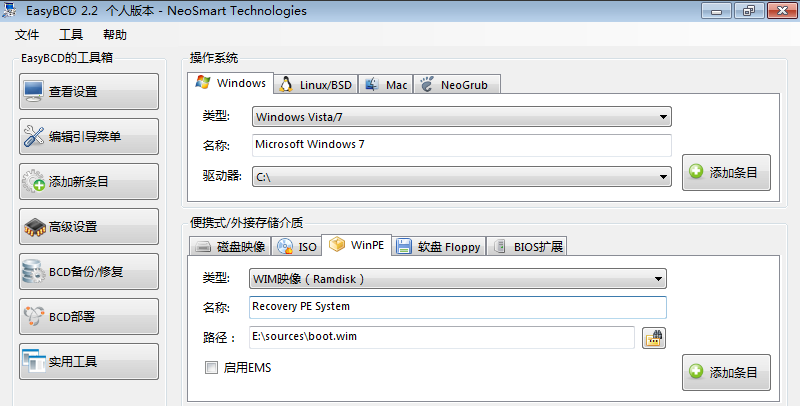Image resolution: width=800 pixels, height=407 pixels.
Task: Open the 工具 menu
Action: pyautogui.click(x=71, y=35)
